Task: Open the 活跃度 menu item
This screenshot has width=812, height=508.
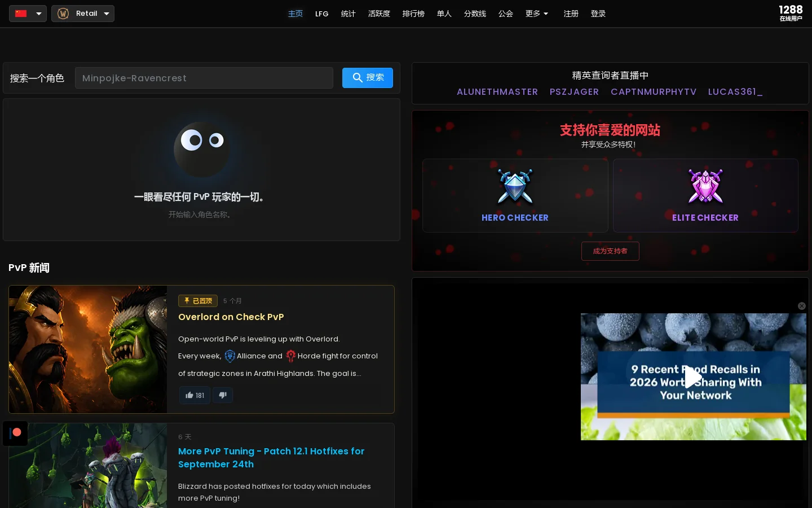Action: click(379, 14)
